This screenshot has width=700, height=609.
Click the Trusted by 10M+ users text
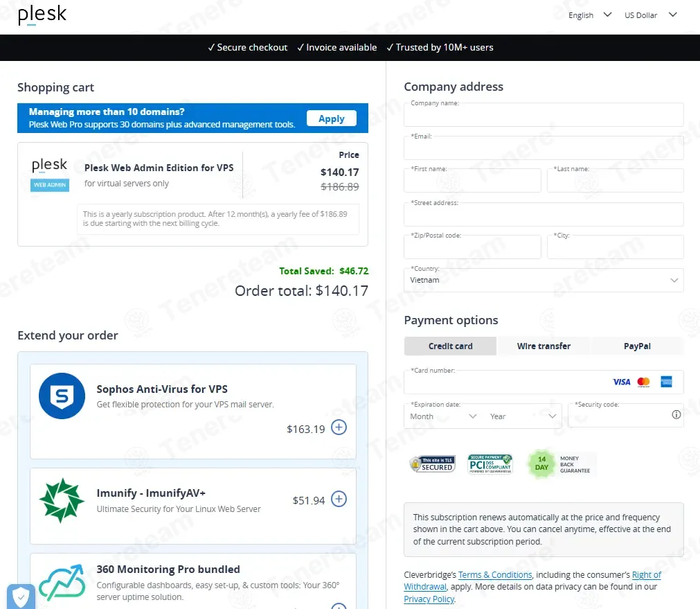pos(440,47)
